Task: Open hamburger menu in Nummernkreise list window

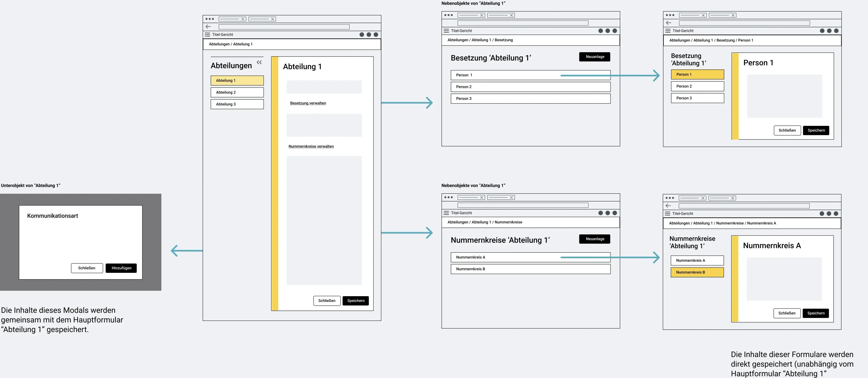Action: point(446,213)
